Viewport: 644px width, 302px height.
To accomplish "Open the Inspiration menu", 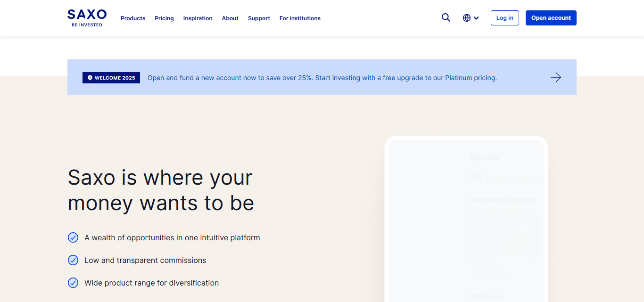I will [198, 18].
